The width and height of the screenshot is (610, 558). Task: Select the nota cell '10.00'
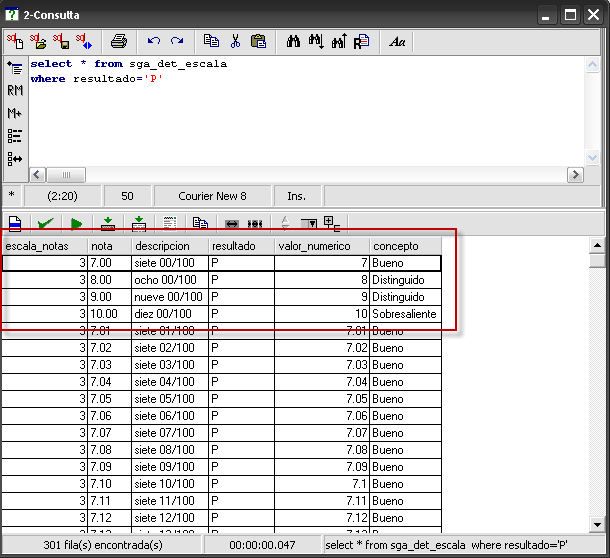click(110, 314)
